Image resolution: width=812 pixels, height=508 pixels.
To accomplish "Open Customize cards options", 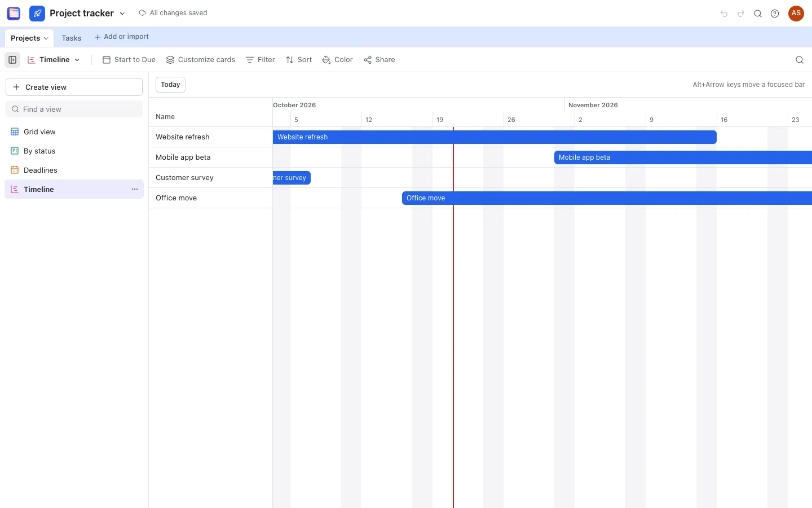I will (x=201, y=60).
